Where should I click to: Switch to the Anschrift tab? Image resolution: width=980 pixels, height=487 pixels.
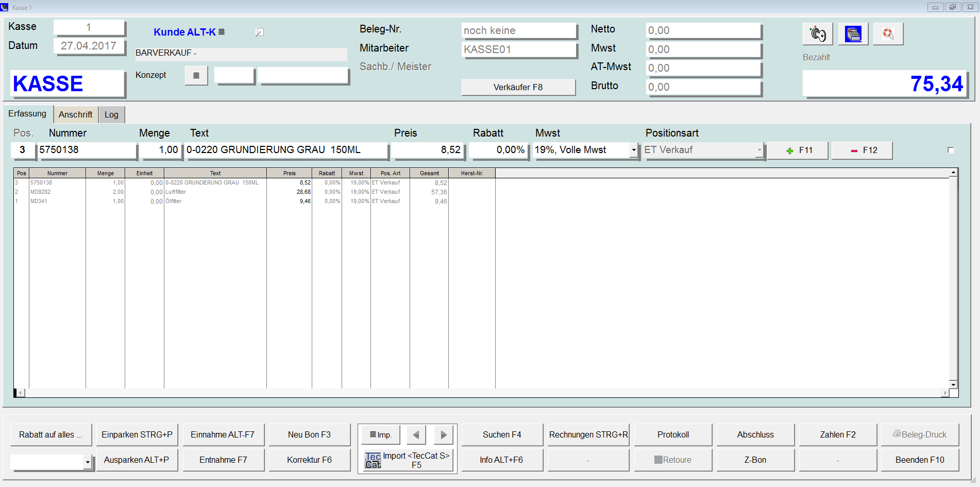click(x=75, y=114)
